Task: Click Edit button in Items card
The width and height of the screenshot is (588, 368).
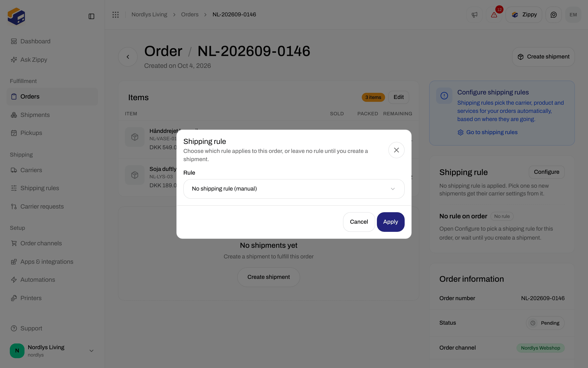Action: click(399, 97)
